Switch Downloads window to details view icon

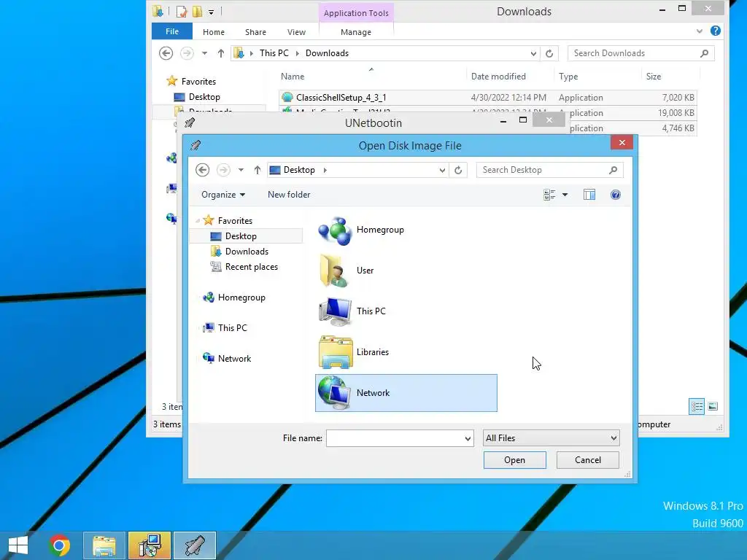(x=697, y=407)
